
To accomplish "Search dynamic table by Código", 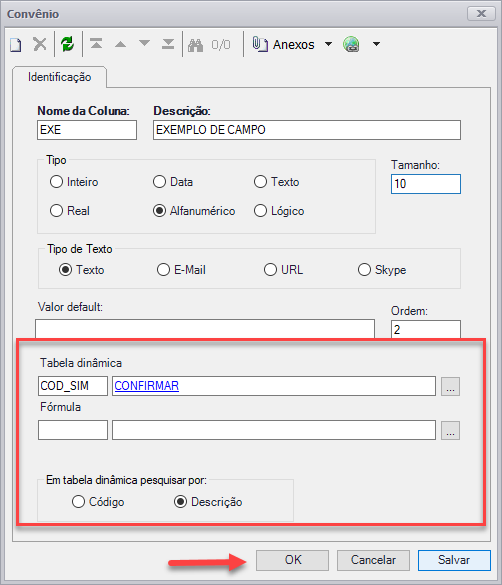I will [x=98, y=502].
